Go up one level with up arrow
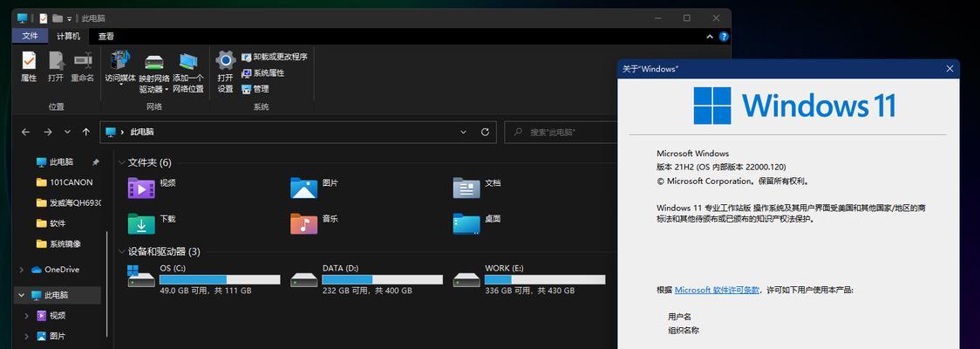The height and width of the screenshot is (349, 980). (x=86, y=132)
